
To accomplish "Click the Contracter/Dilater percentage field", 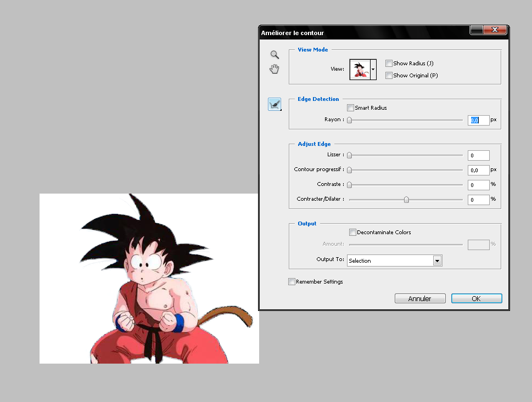I will click(x=478, y=200).
